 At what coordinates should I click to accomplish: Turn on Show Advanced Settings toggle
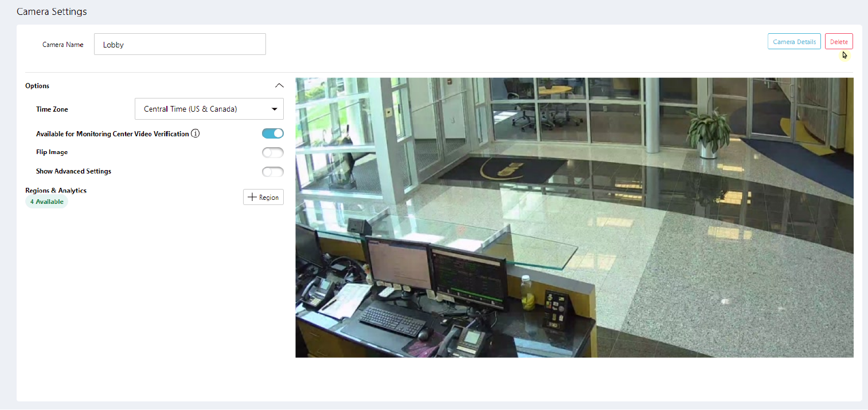(x=272, y=171)
